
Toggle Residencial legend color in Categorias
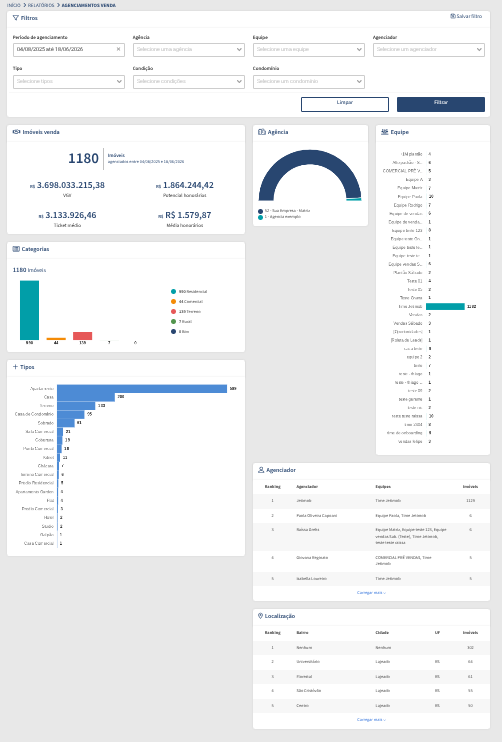tap(174, 292)
